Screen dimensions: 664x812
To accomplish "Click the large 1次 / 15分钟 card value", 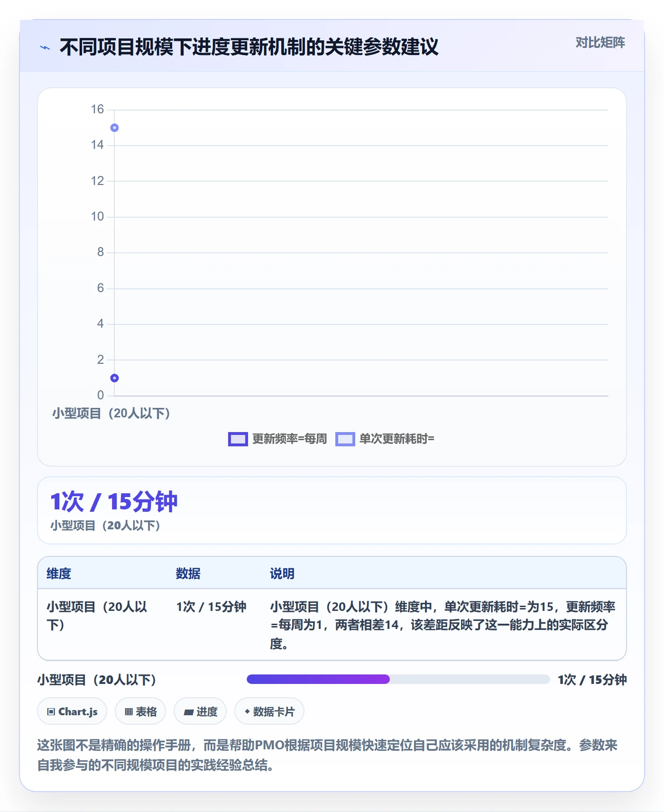I will point(114,501).
